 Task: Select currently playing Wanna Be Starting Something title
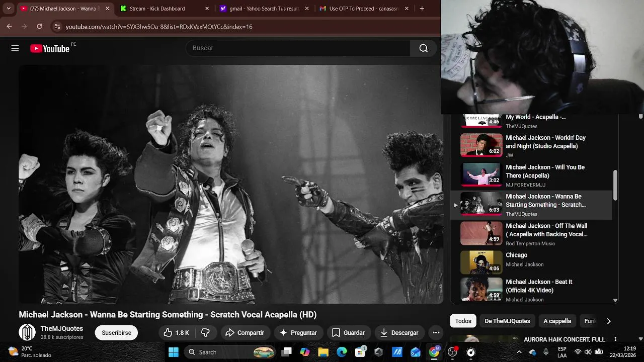tap(545, 201)
